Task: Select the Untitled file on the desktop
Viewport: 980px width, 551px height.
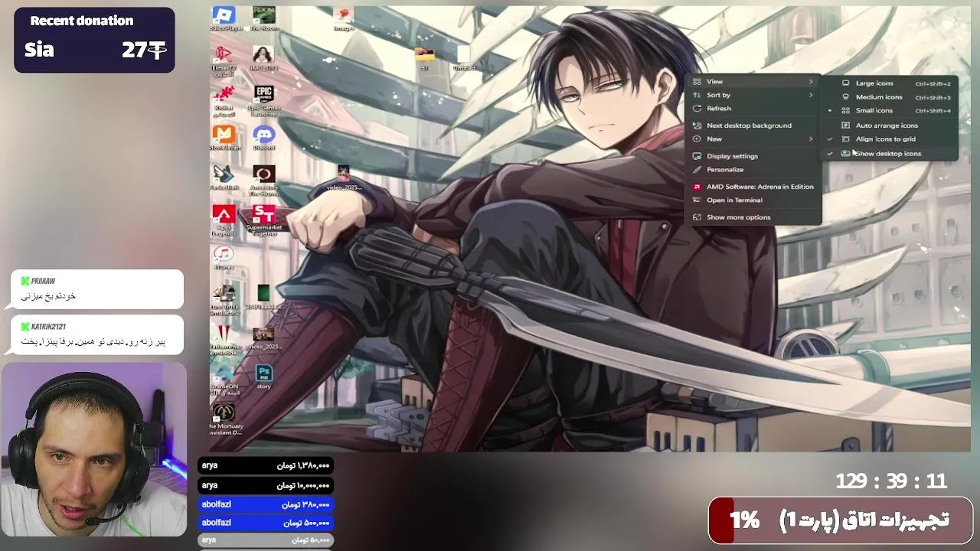Action: (464, 58)
